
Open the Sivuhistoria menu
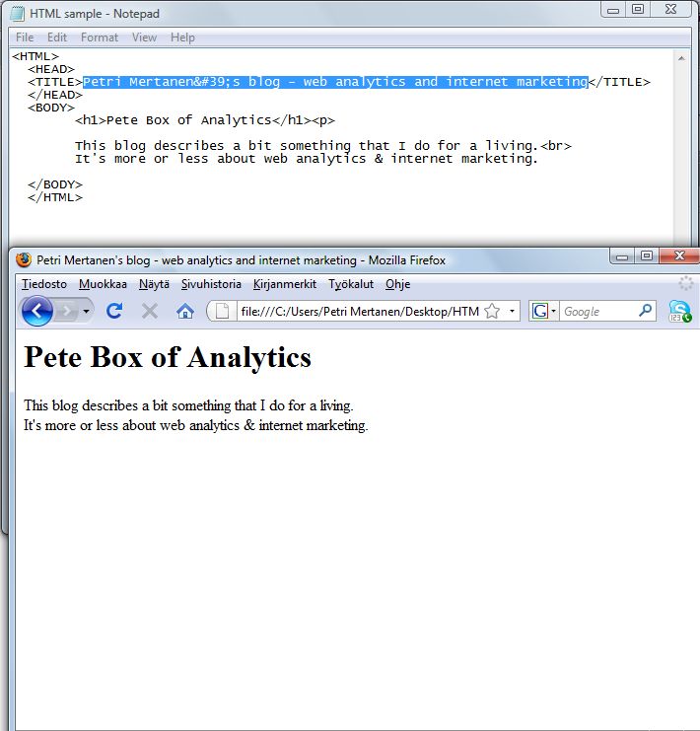click(x=211, y=284)
